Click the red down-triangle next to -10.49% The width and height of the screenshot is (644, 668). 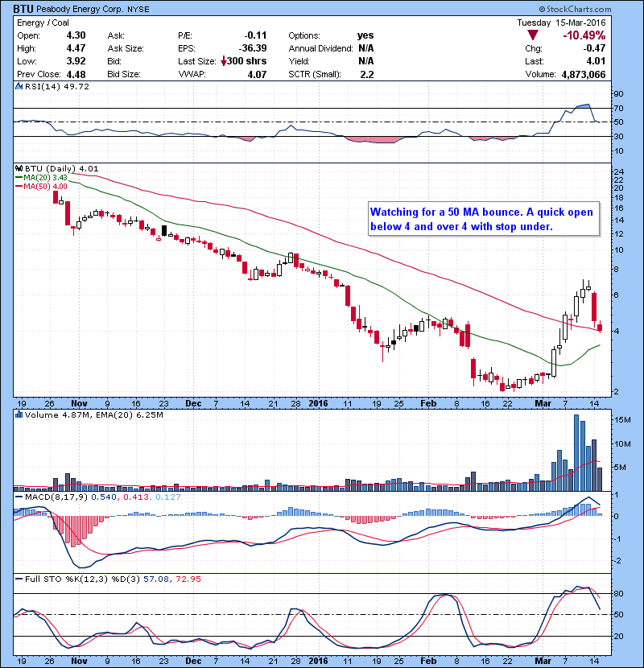[x=532, y=35]
